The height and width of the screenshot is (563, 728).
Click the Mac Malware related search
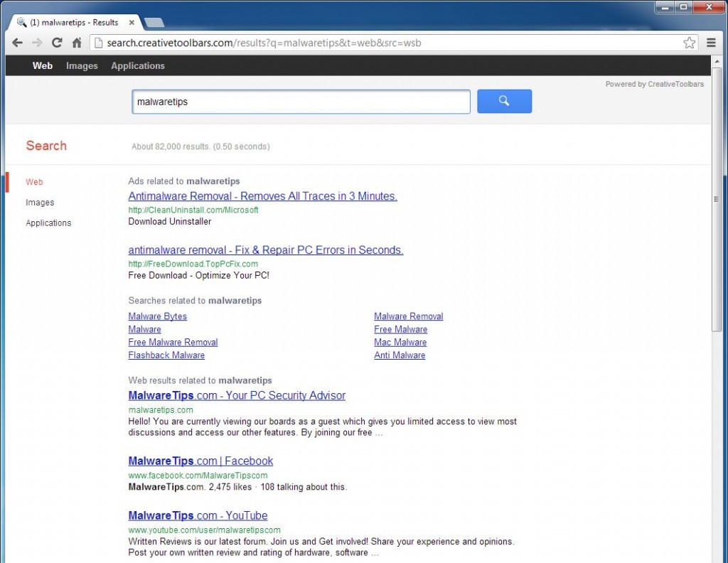(x=400, y=342)
